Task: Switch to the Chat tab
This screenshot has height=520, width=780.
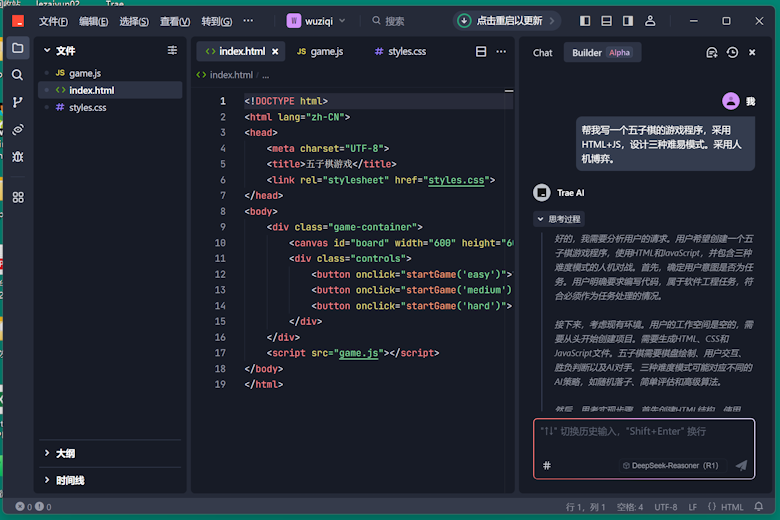Action: pos(542,53)
